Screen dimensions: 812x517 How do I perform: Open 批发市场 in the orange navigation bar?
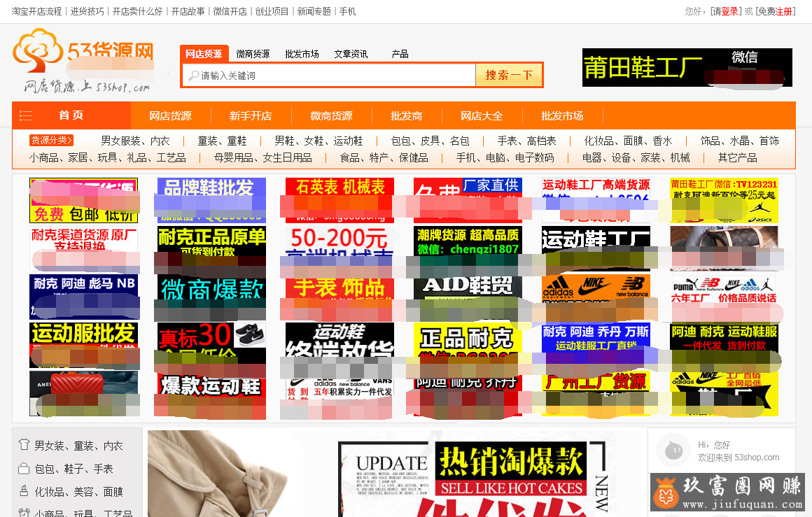pos(562,116)
